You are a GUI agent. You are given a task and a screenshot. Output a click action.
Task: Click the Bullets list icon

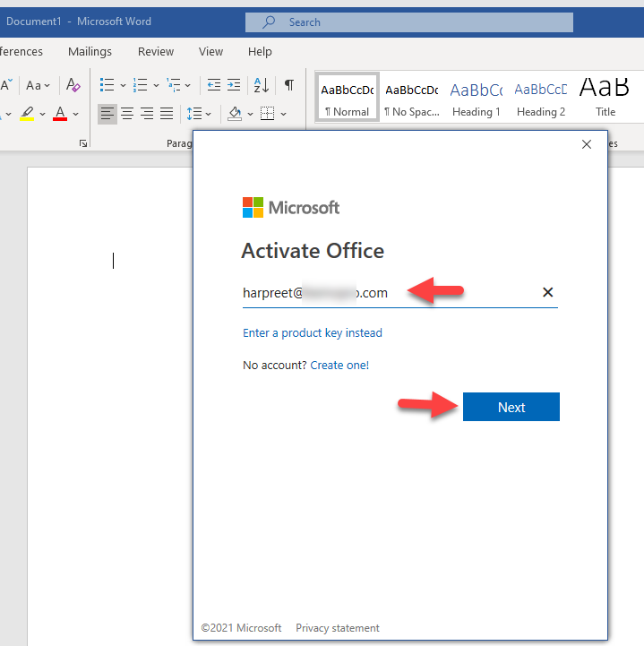point(107,85)
